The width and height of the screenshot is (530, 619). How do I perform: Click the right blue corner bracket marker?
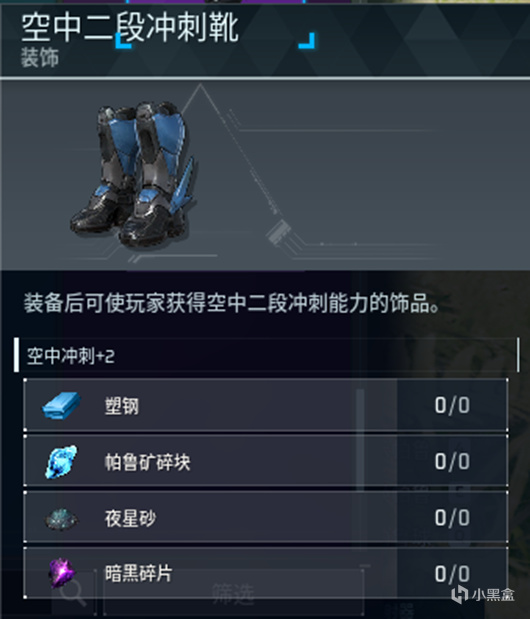(x=307, y=41)
